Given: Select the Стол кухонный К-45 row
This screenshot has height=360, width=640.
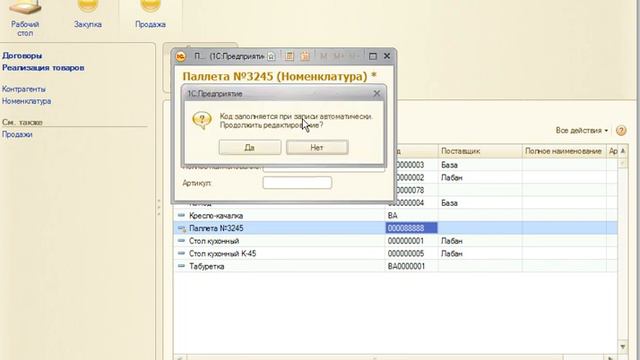Looking at the screenshot, I should tap(395, 253).
